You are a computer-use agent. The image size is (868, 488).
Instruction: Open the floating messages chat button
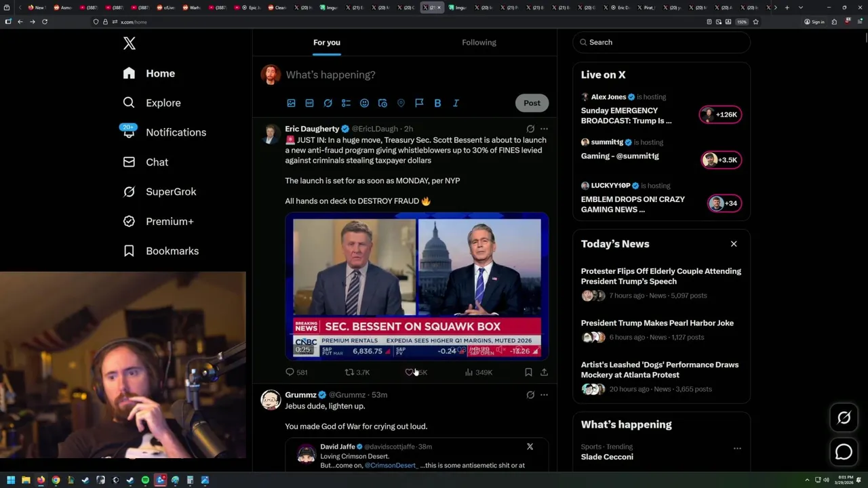coord(844,452)
